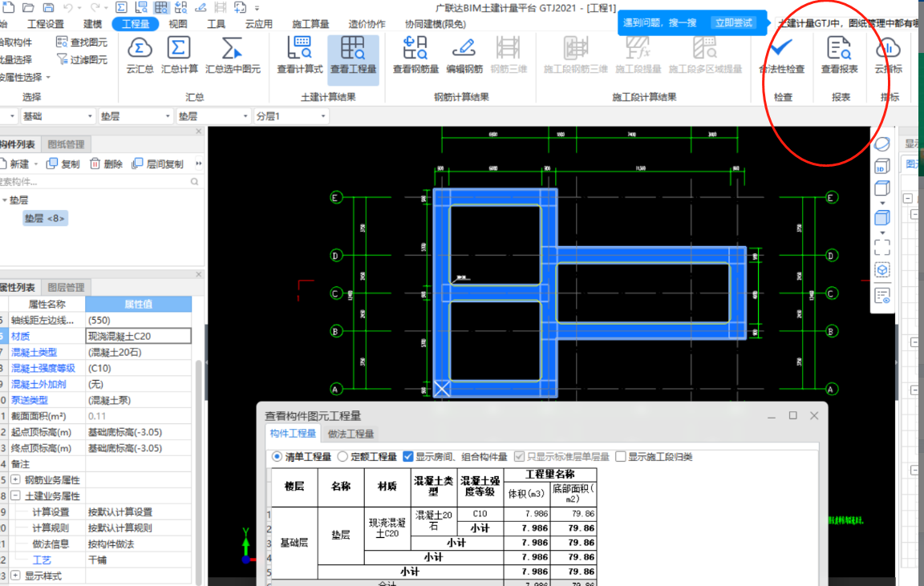This screenshot has height=586, width=924.
Task: Collapse the 垫层 tree node
Action: [x=5, y=200]
